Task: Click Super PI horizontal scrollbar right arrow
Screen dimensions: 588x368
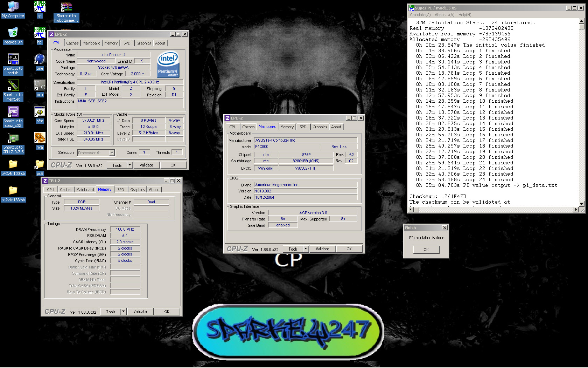Action: [576, 210]
